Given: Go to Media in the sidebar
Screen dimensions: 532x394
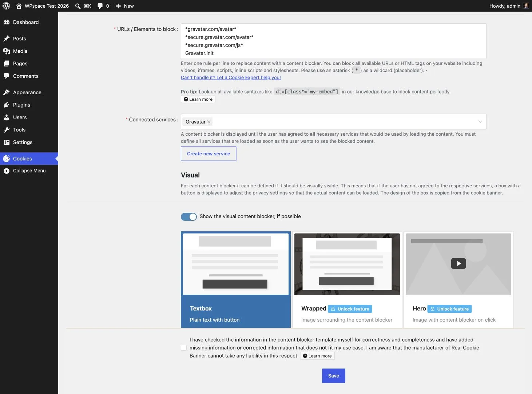Looking at the screenshot, I should click(x=29, y=51).
